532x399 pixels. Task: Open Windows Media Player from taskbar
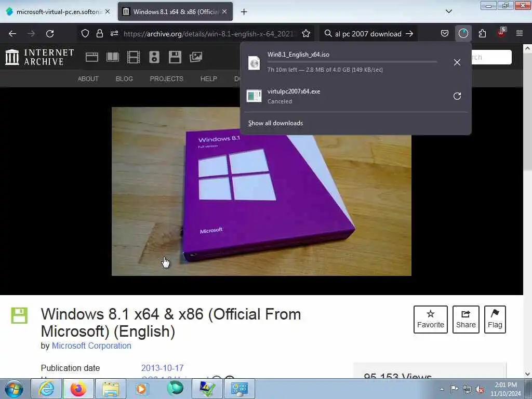pos(141,389)
